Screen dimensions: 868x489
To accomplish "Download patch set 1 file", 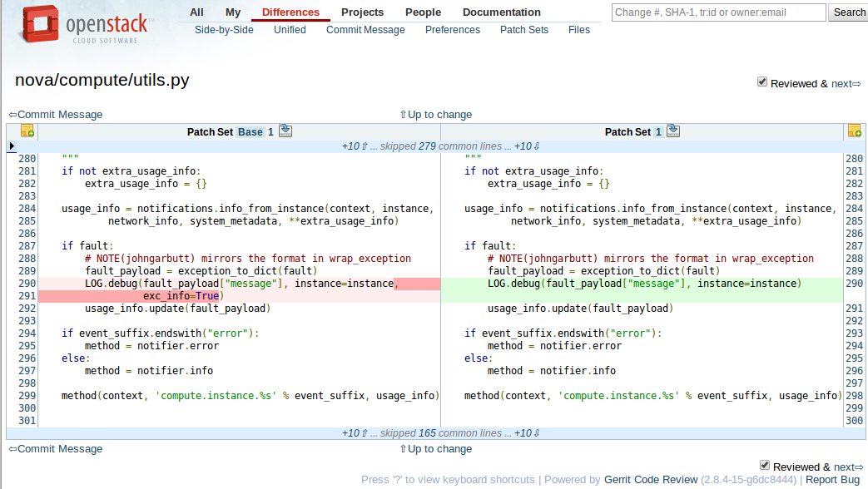I will point(673,131).
